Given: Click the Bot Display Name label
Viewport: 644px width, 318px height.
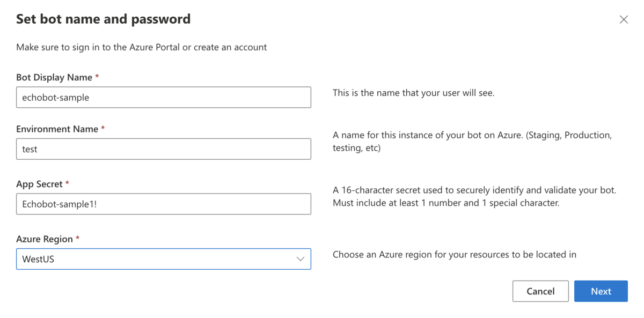Looking at the screenshot, I should tap(54, 77).
